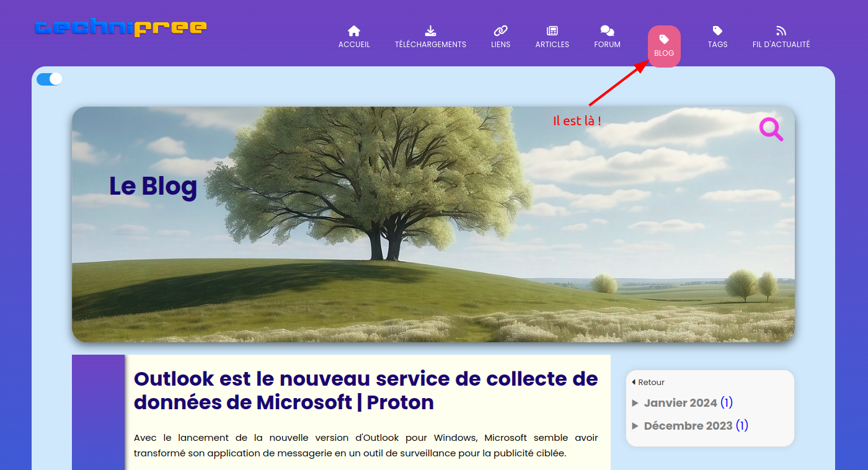Expand the Janvier 2024 archive
This screenshot has height=470, width=868.
click(x=680, y=403)
